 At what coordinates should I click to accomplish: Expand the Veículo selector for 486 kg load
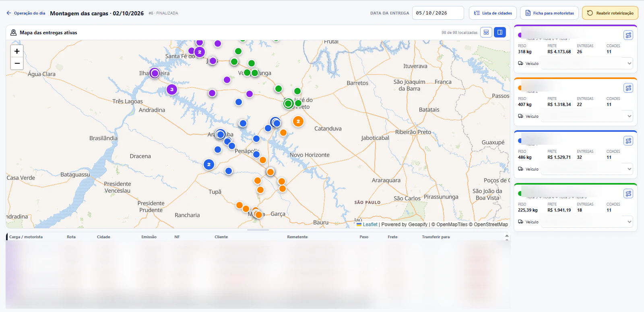click(587, 169)
